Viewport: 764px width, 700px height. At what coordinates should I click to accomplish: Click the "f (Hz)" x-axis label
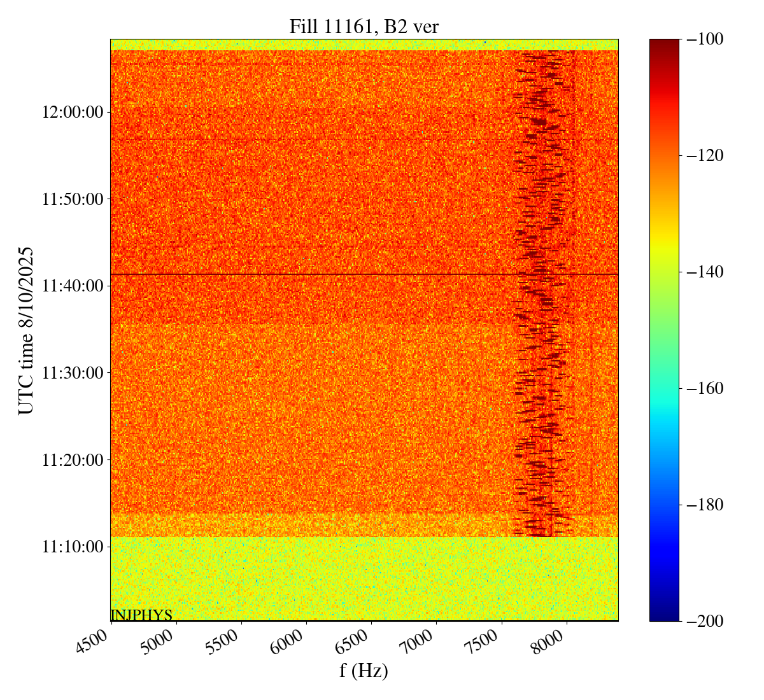pyautogui.click(x=364, y=670)
